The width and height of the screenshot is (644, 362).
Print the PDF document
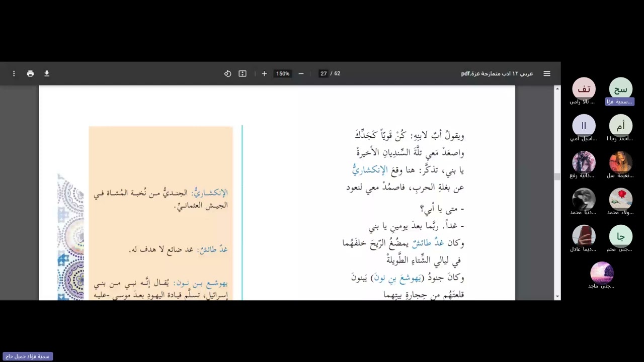pos(30,73)
